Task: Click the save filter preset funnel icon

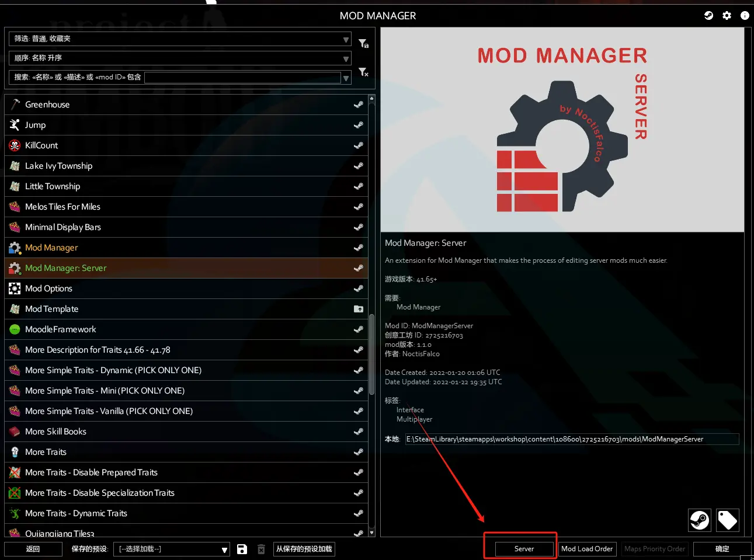Action: (x=363, y=43)
